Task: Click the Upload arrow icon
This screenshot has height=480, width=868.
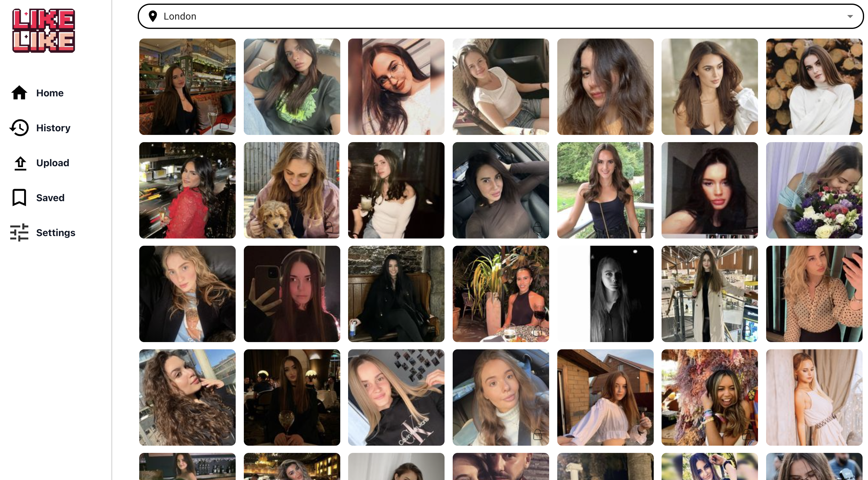Action: pos(20,163)
